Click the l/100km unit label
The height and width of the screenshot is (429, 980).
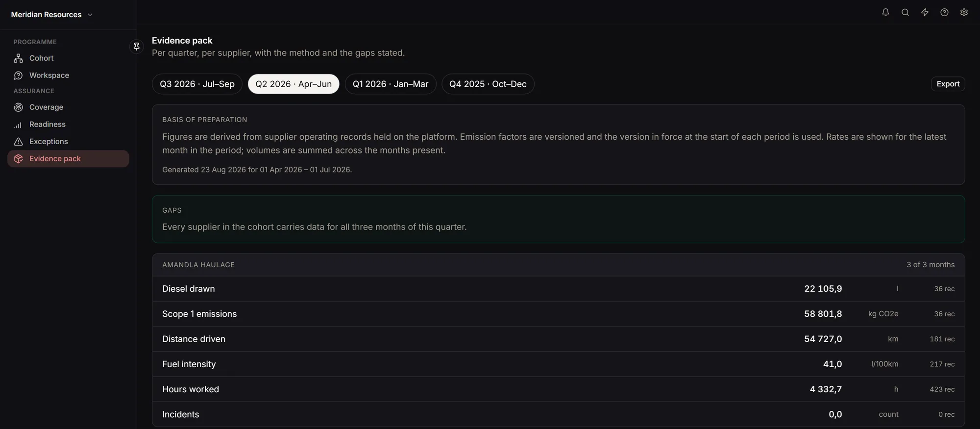pos(884,364)
